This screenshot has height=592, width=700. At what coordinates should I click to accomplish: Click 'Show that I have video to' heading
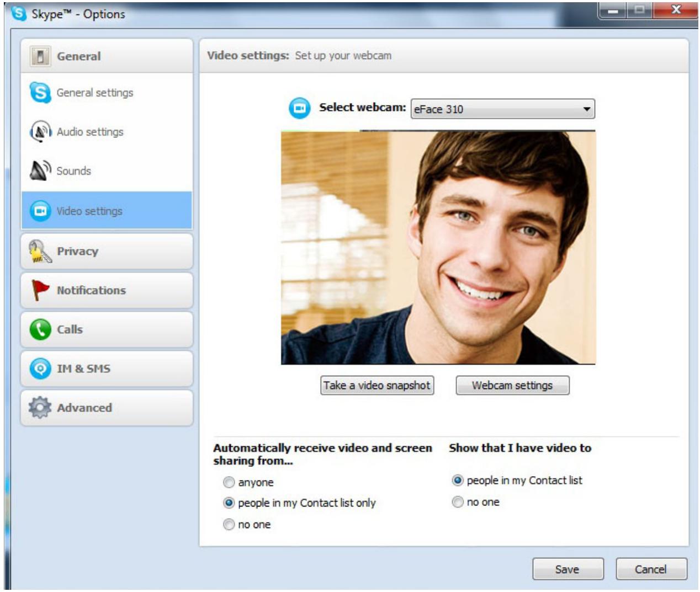pyautogui.click(x=520, y=448)
